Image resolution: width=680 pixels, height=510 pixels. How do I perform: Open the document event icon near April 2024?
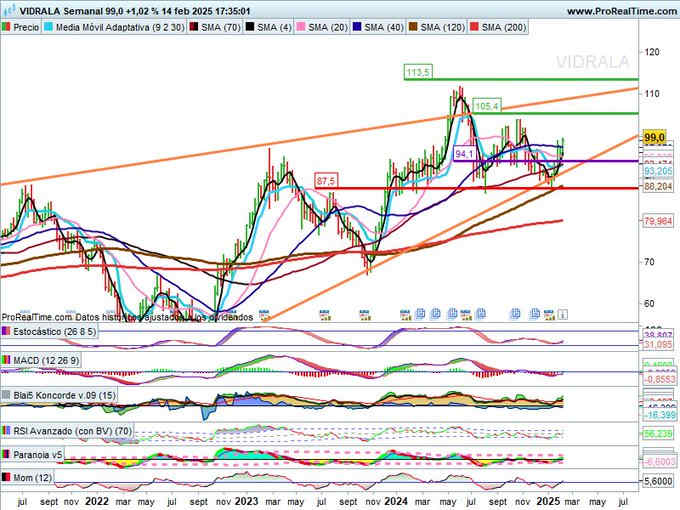coord(436,314)
